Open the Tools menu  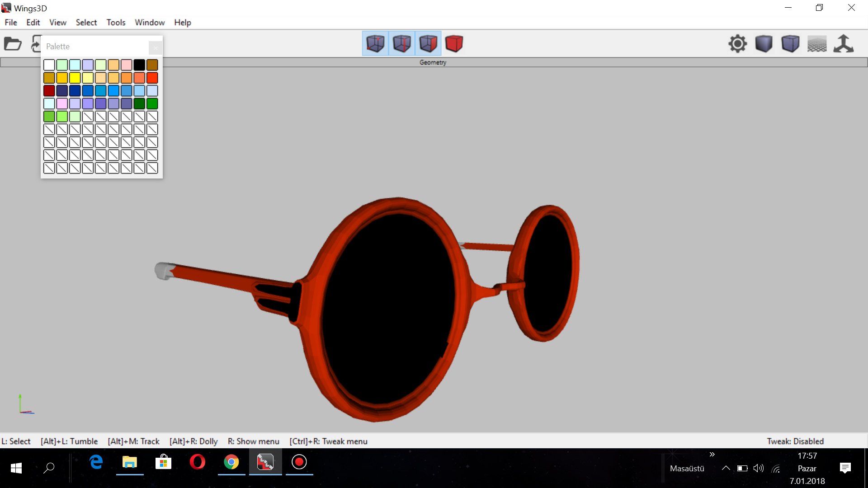[116, 22]
